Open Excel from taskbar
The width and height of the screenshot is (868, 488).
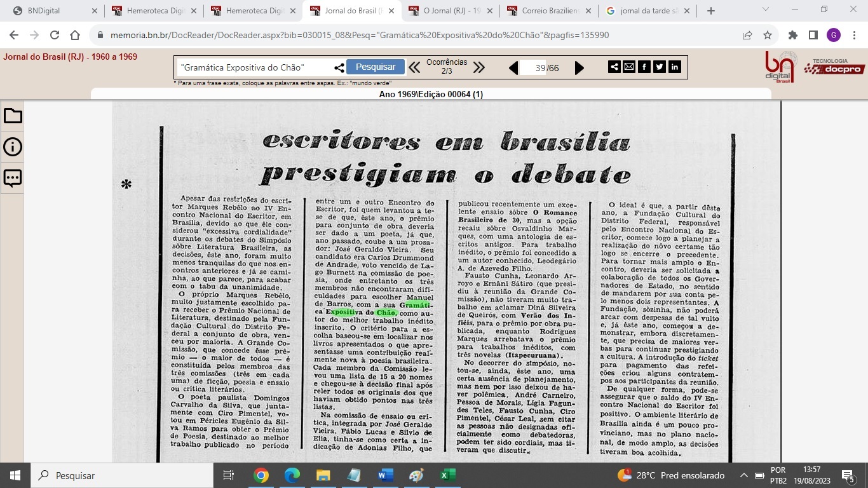(447, 475)
